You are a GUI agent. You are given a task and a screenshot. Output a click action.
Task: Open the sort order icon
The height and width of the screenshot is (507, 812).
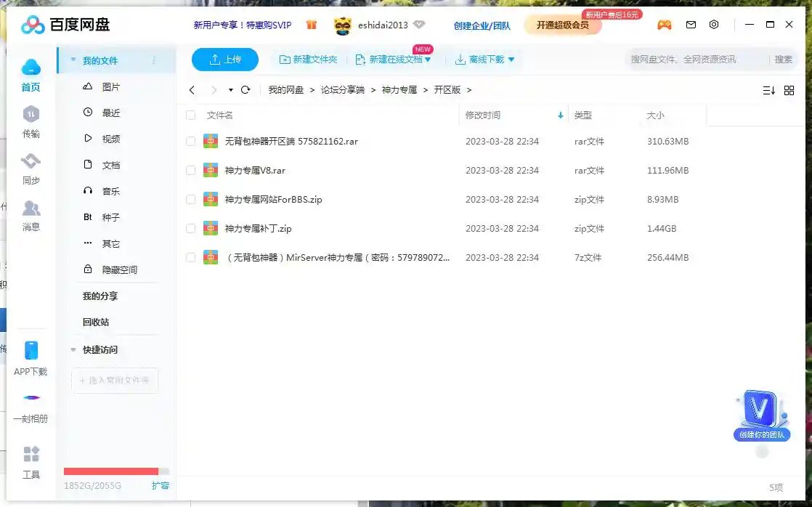pos(769,91)
